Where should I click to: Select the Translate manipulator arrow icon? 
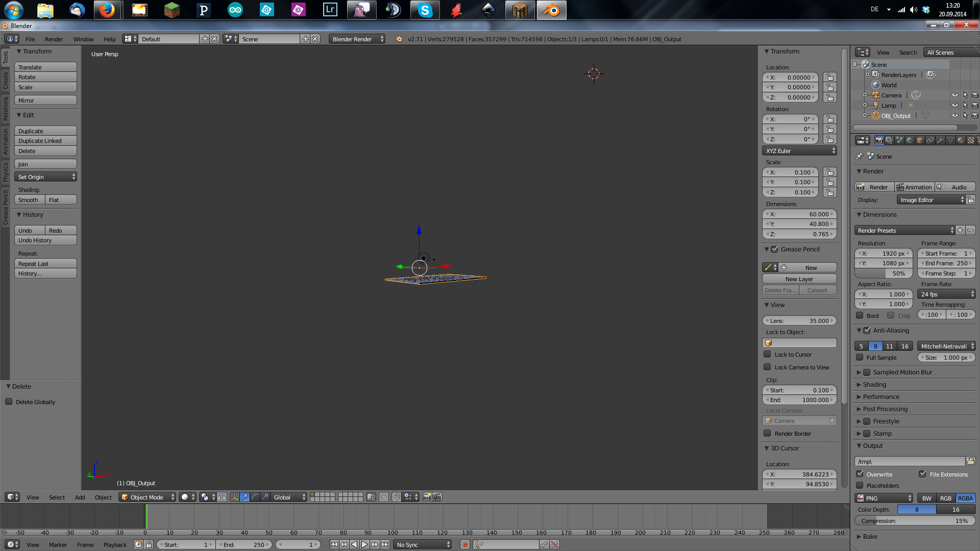(244, 497)
